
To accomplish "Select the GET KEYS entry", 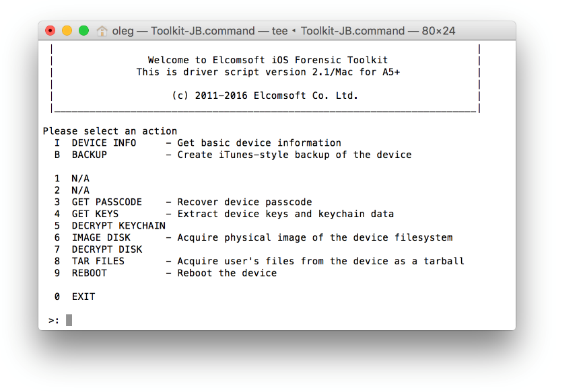I will [95, 214].
